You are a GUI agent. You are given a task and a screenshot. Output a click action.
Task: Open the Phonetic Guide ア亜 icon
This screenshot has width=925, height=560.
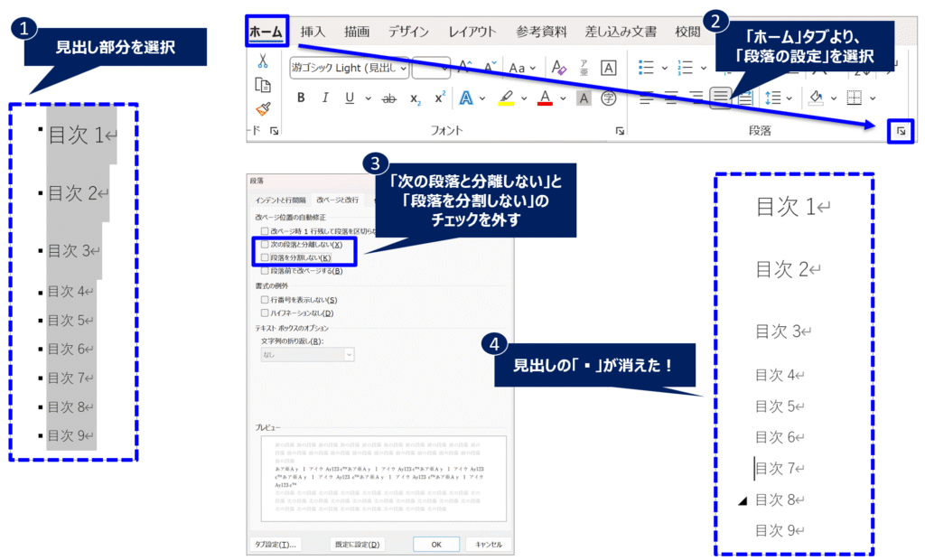pyautogui.click(x=584, y=67)
